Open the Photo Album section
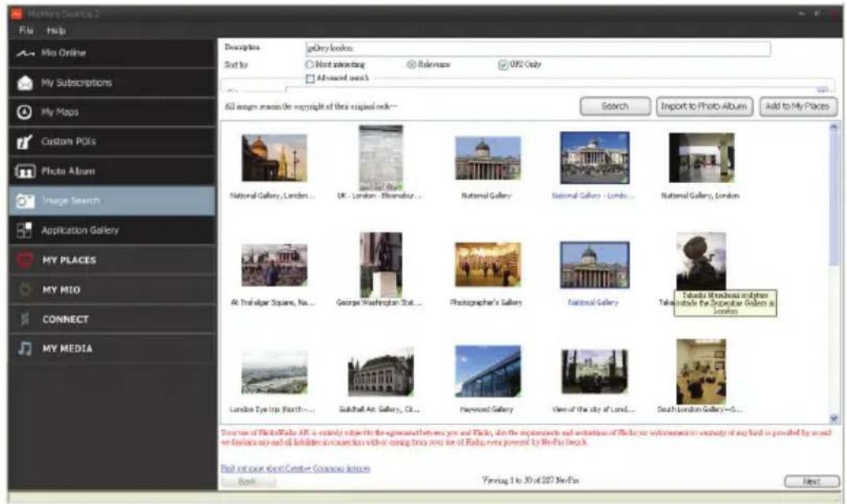The image size is (847, 504). coord(112,171)
